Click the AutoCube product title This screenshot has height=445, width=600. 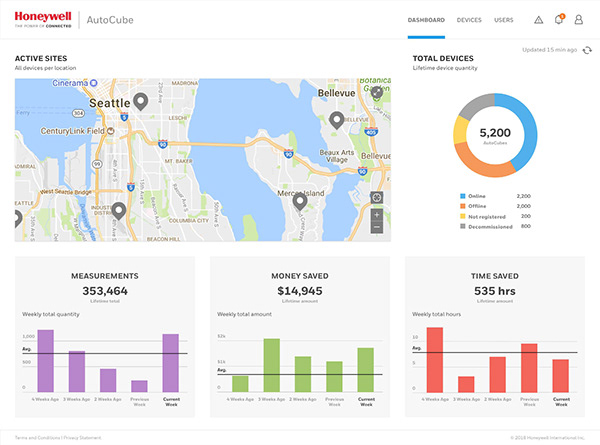(110, 20)
